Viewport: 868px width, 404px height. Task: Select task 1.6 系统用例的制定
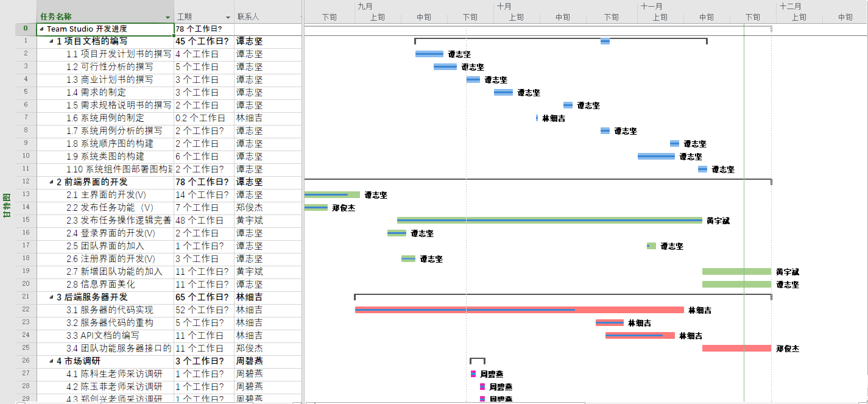click(105, 118)
